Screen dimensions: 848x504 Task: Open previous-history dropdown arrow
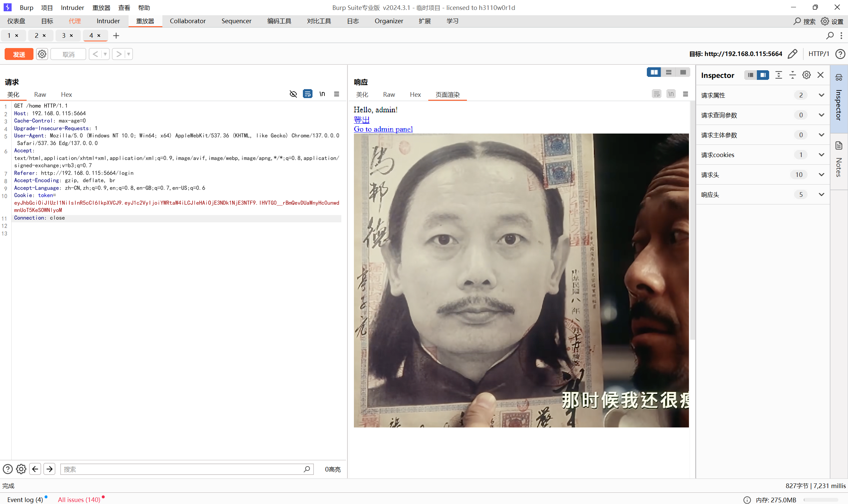(x=105, y=54)
